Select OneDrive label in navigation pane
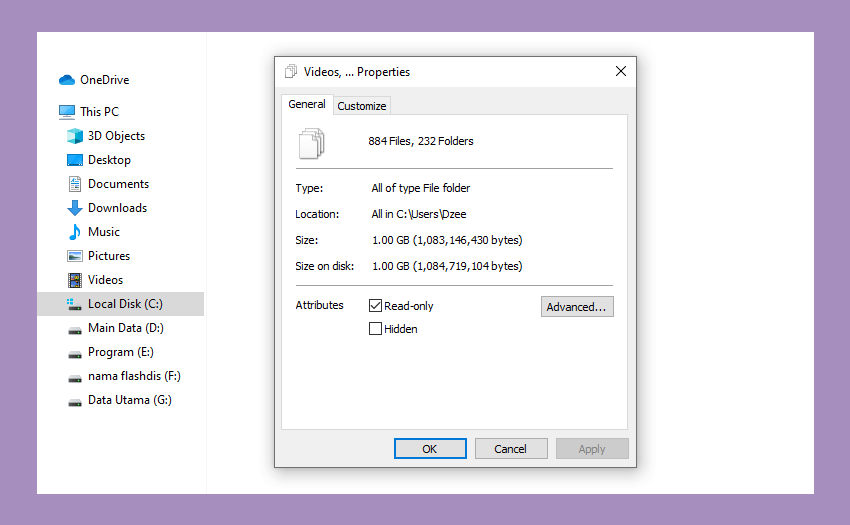 coord(105,80)
